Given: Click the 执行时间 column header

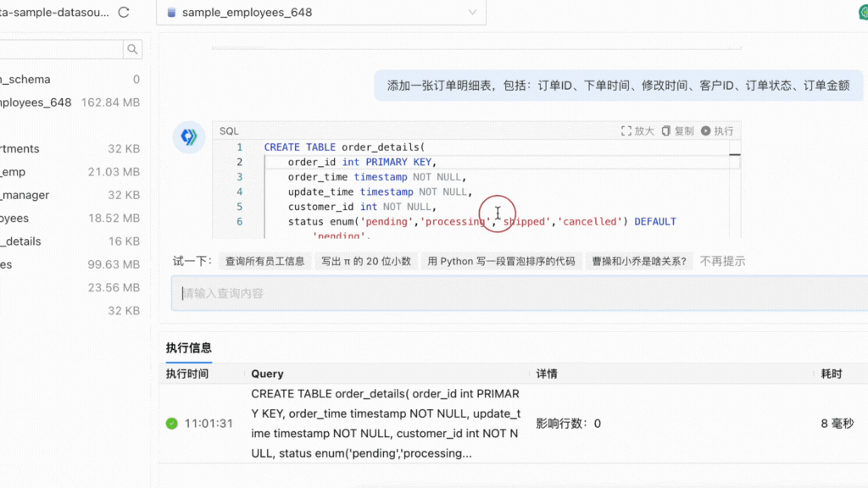Looking at the screenshot, I should 187,374.
